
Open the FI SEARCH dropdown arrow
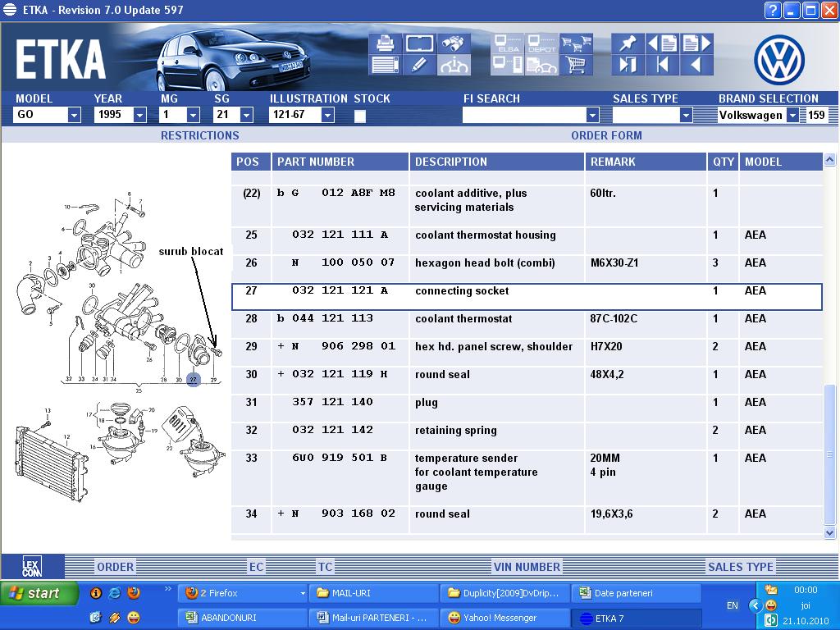click(592, 115)
